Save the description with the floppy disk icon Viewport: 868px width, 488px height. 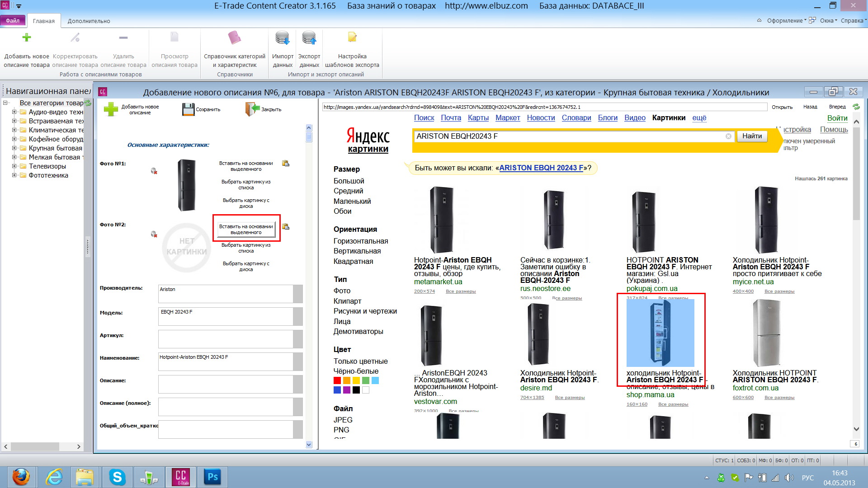[x=188, y=109]
